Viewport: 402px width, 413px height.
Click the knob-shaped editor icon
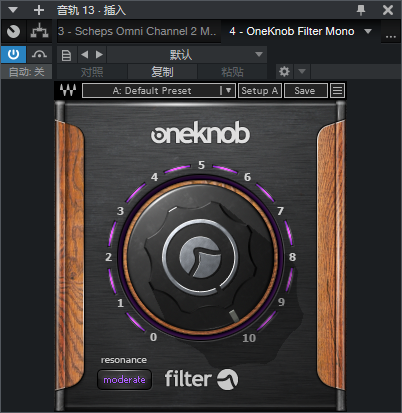click(13, 31)
